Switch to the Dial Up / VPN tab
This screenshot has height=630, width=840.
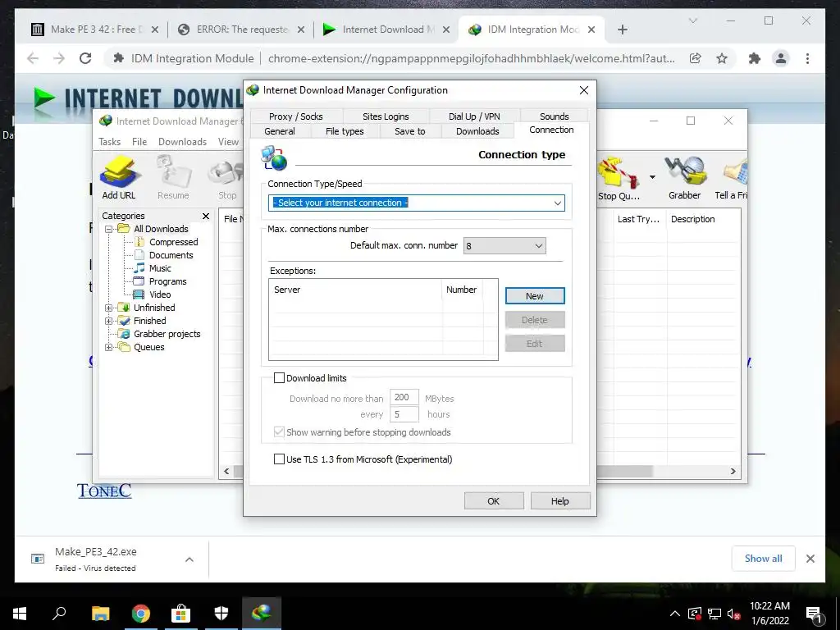point(474,116)
